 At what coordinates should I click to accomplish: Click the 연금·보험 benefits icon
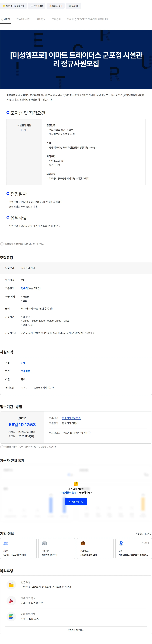[x=11, y=585]
